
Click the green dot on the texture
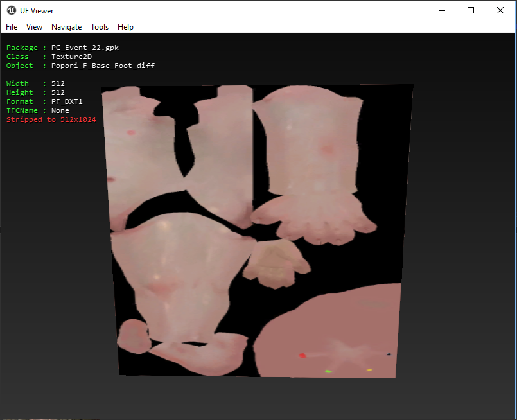pyautogui.click(x=328, y=371)
